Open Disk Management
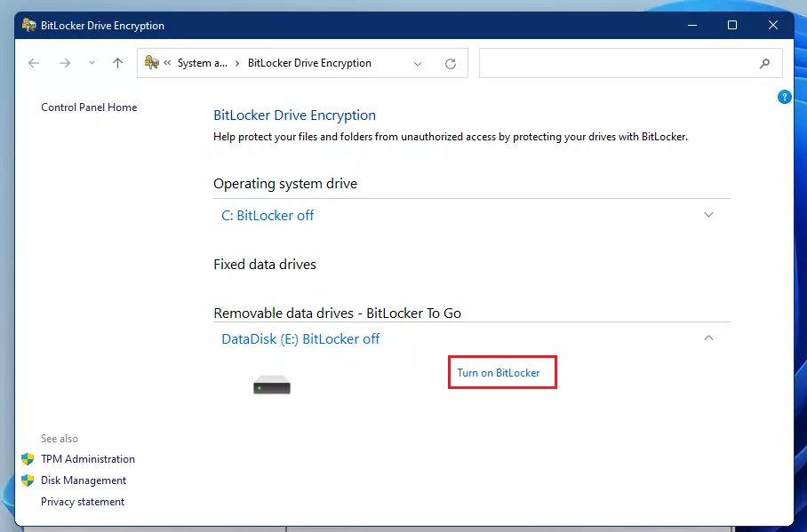 pyautogui.click(x=84, y=480)
